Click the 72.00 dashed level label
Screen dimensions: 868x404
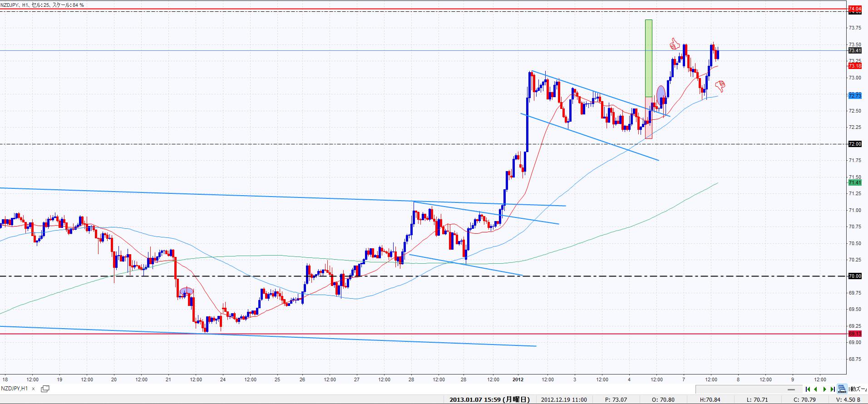855,144
